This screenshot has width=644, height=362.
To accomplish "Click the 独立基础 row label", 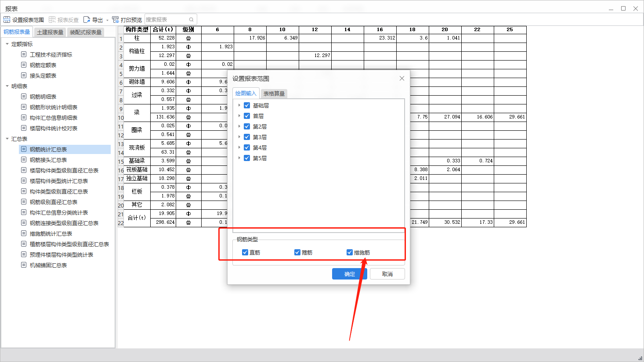I will click(137, 178).
